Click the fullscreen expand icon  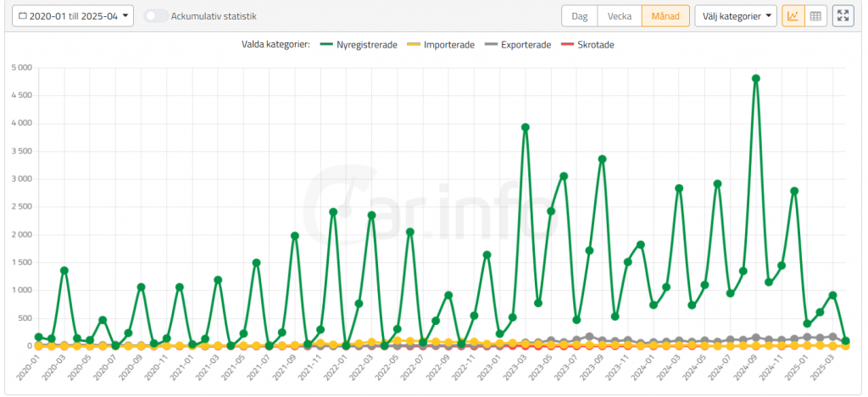click(x=843, y=16)
